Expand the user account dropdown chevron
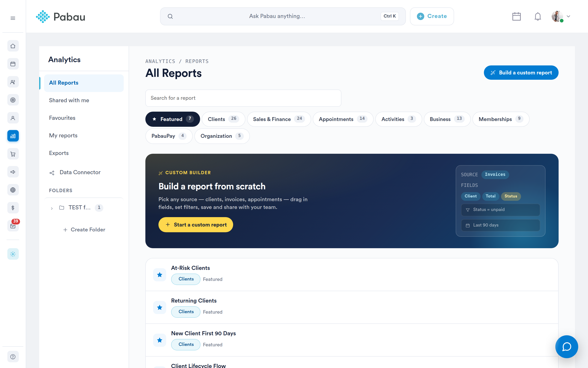The image size is (588, 368). pos(568,16)
